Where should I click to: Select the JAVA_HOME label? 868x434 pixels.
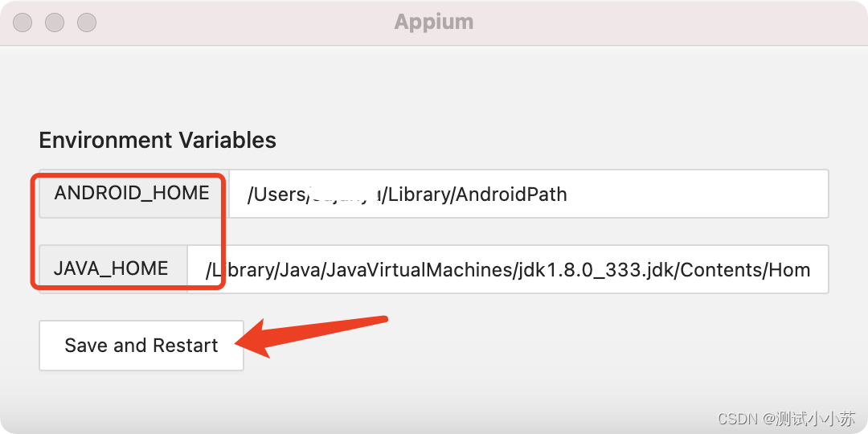click(x=111, y=268)
